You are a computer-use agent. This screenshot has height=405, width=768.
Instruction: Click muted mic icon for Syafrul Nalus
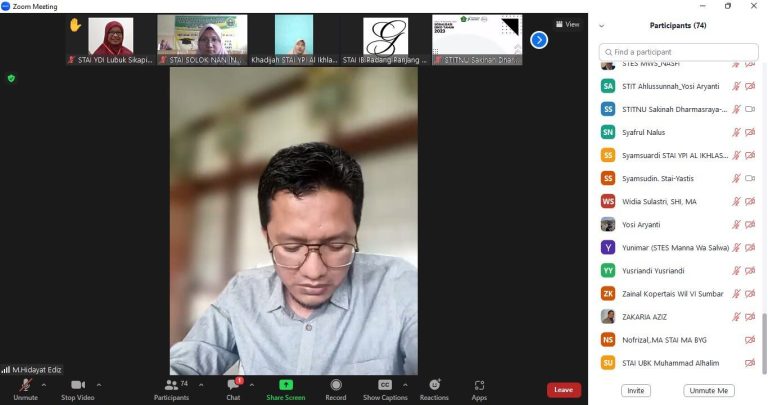click(736, 132)
